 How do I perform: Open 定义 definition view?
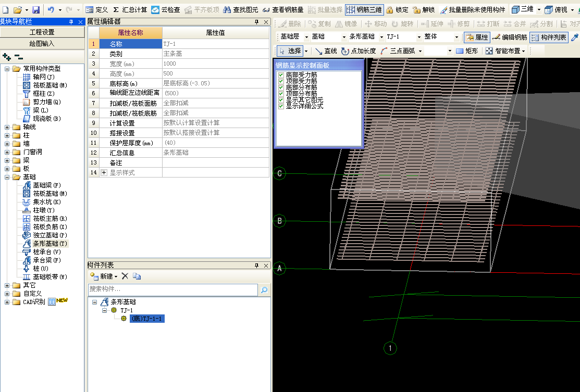coord(97,10)
